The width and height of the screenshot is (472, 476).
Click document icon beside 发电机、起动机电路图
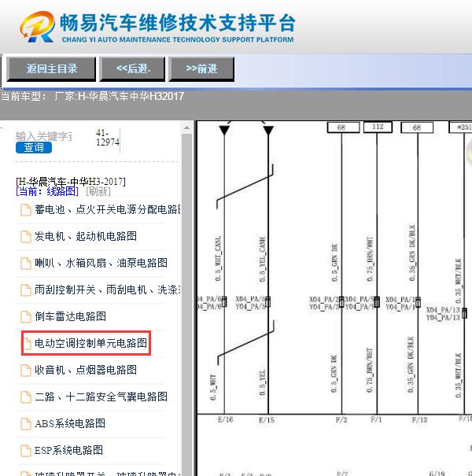(x=26, y=237)
